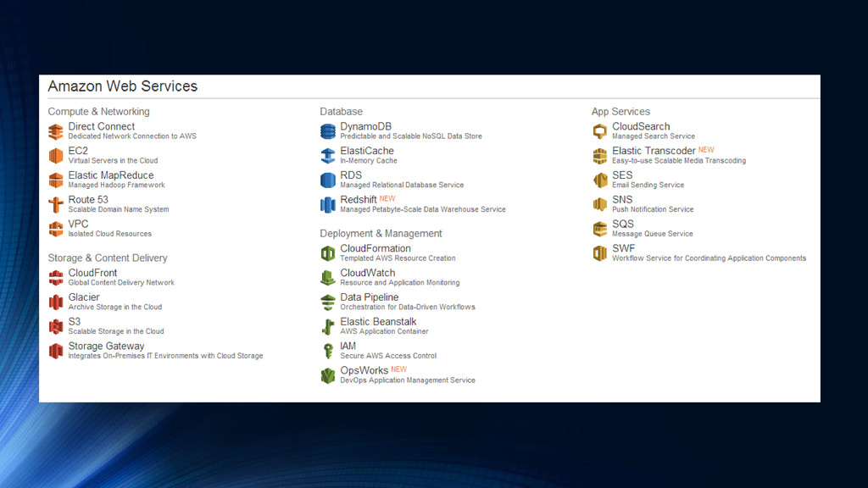This screenshot has height=488, width=868.
Task: Click the Elastic Beanstalk icon
Action: click(328, 326)
